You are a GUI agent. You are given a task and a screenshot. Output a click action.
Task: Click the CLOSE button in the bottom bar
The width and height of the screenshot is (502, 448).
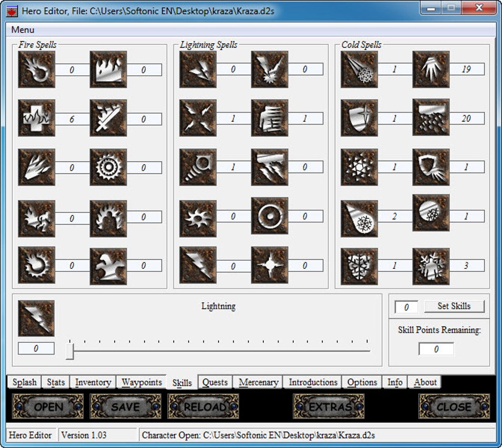tap(454, 406)
